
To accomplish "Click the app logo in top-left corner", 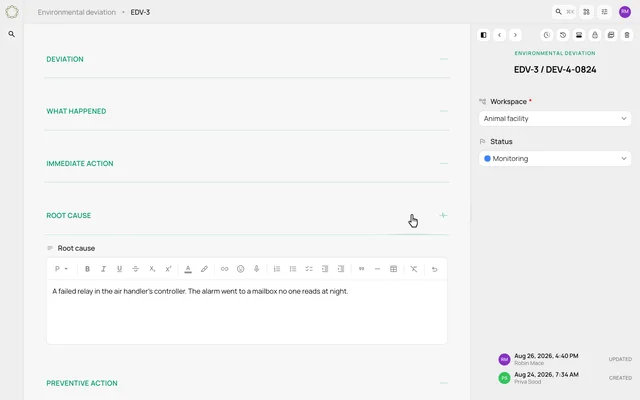I will [12, 12].
